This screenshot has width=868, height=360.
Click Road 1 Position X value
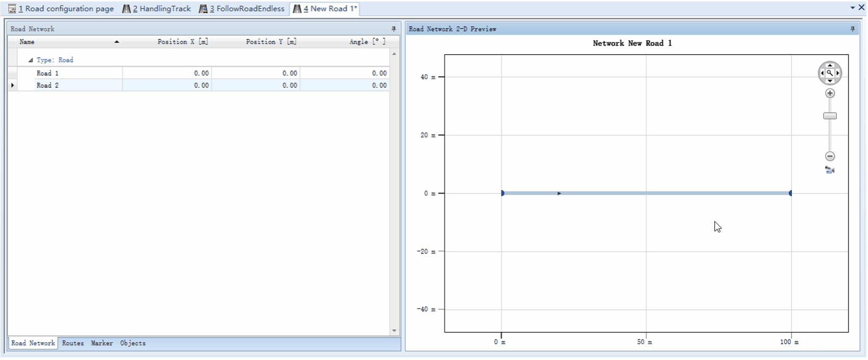click(167, 73)
